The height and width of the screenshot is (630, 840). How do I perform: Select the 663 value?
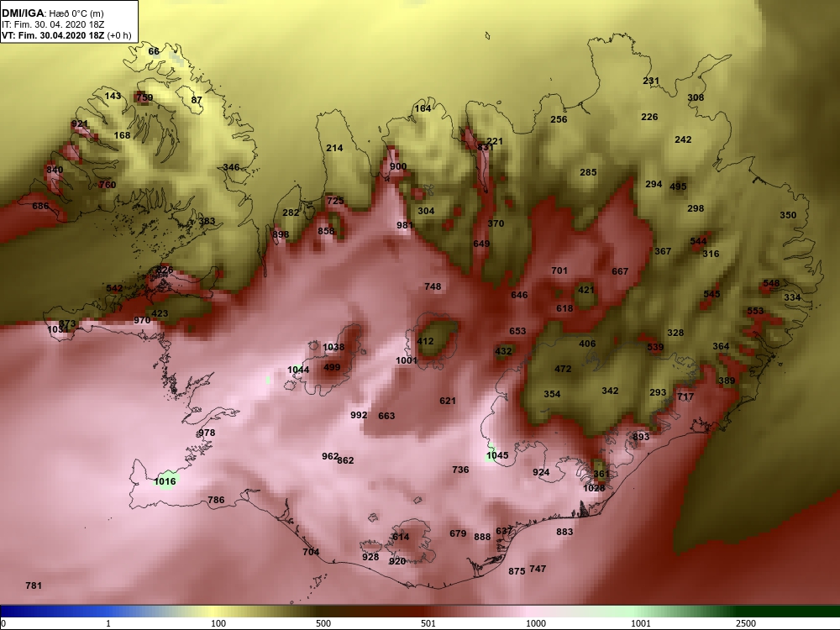[x=386, y=417]
